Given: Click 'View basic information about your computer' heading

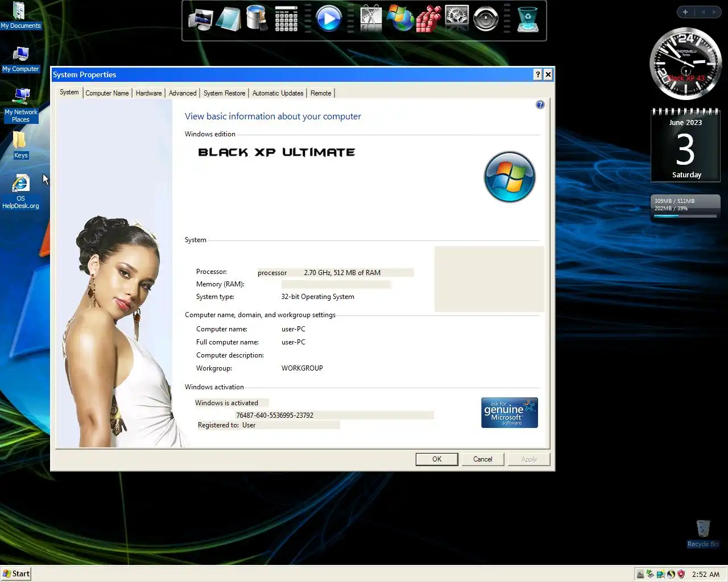Looking at the screenshot, I should 273,116.
